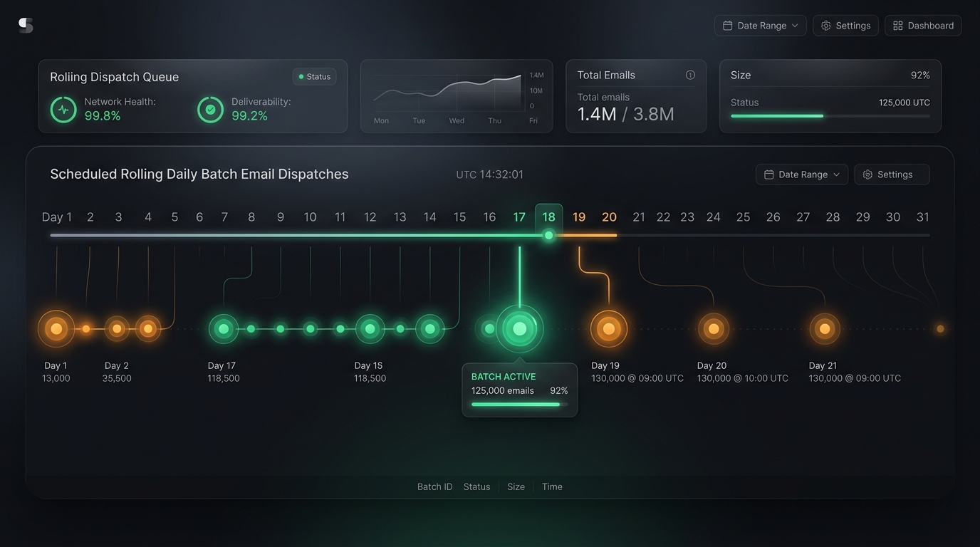Click the S logo in the header
The width and height of the screenshot is (980, 547).
(x=26, y=26)
